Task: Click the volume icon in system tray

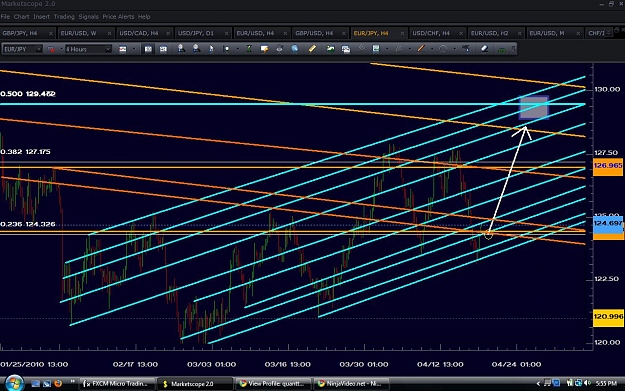Action: [x=587, y=383]
